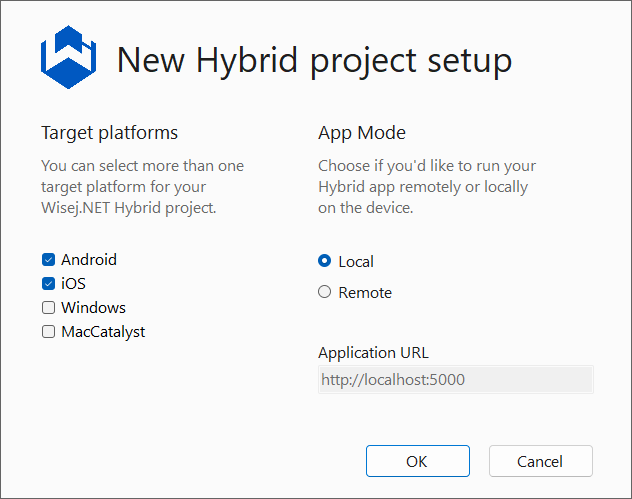Click the Wisej logo icon
The height and width of the screenshot is (499, 632).
(68, 59)
